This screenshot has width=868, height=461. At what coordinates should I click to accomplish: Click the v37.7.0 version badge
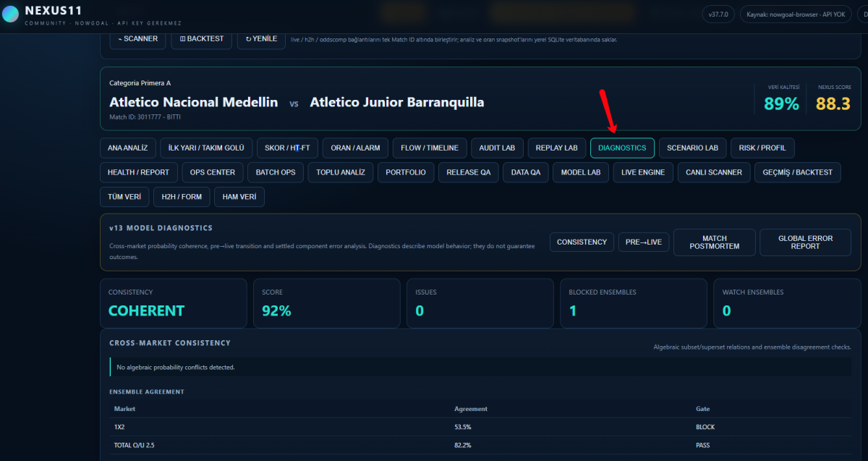pyautogui.click(x=718, y=14)
